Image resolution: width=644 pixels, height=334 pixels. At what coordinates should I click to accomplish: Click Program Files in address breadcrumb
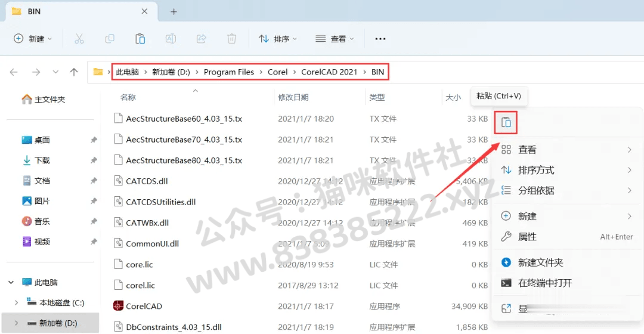[229, 72]
